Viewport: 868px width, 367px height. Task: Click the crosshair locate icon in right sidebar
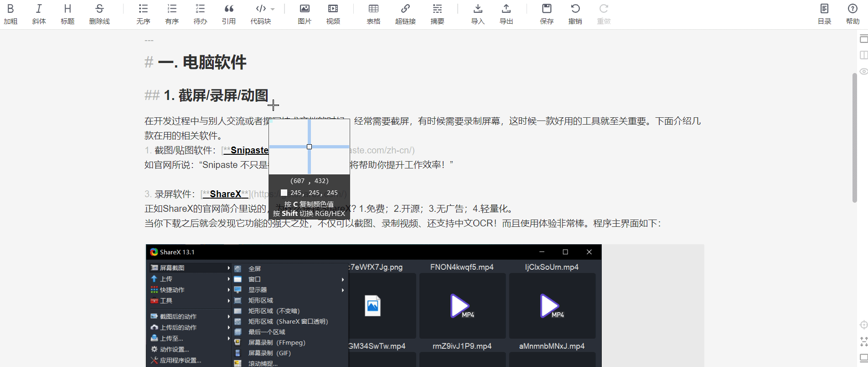[x=863, y=325]
